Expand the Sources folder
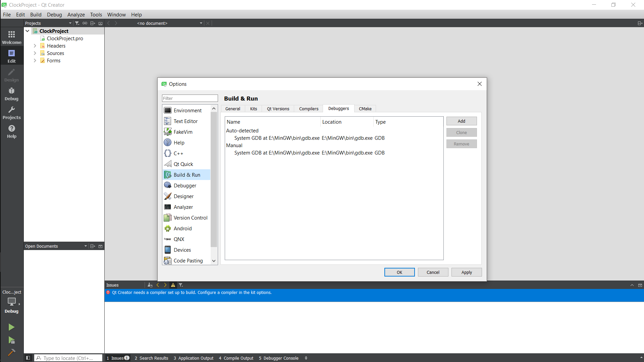 (x=35, y=53)
